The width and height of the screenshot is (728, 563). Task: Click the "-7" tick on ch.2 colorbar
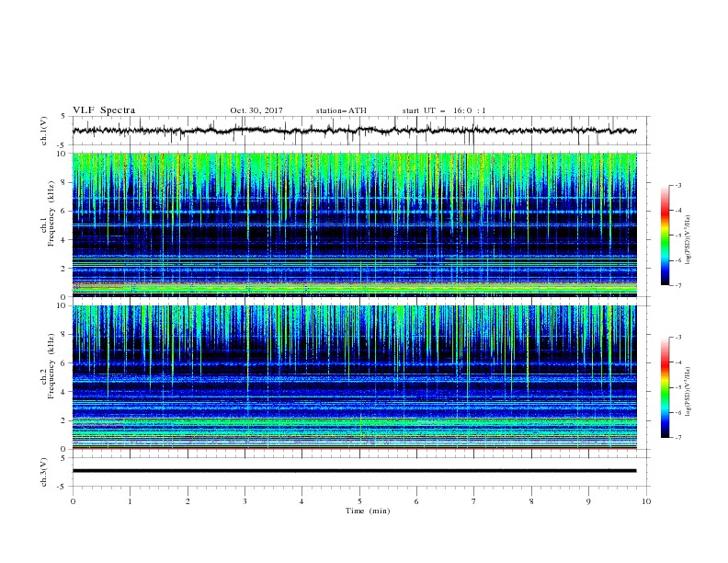tap(678, 437)
